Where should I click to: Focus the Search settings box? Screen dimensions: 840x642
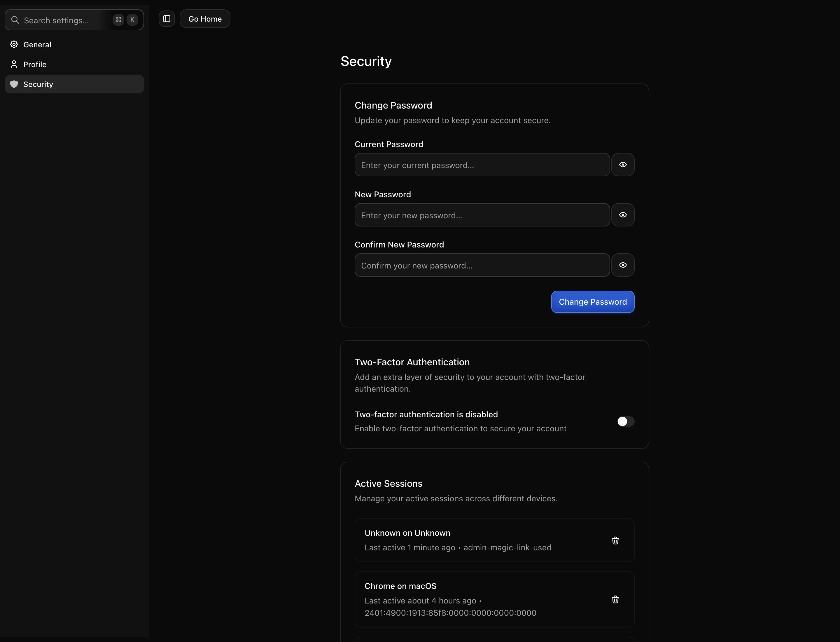tap(74, 20)
